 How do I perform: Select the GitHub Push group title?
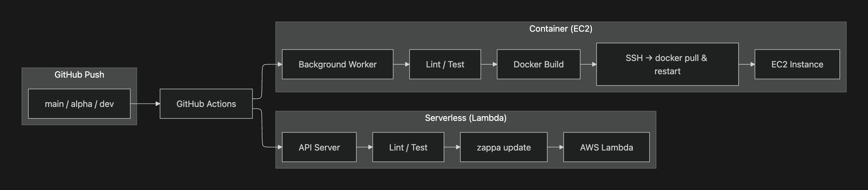coord(79,75)
